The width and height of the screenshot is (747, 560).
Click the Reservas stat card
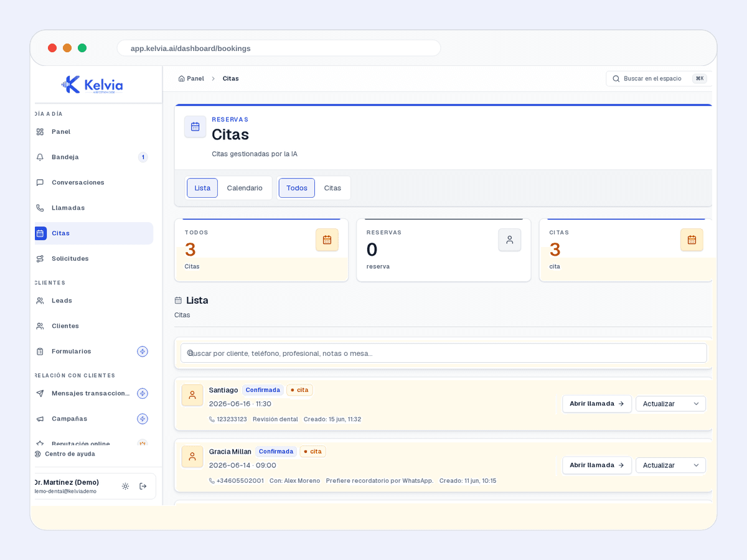444,250
